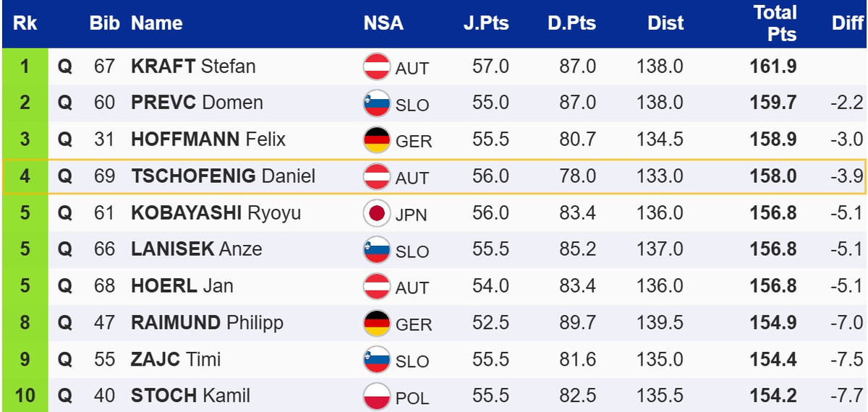Image resolution: width=868 pixels, height=412 pixels.
Task: Click Austria flag icon in Tschofenig's row
Action: tap(376, 176)
